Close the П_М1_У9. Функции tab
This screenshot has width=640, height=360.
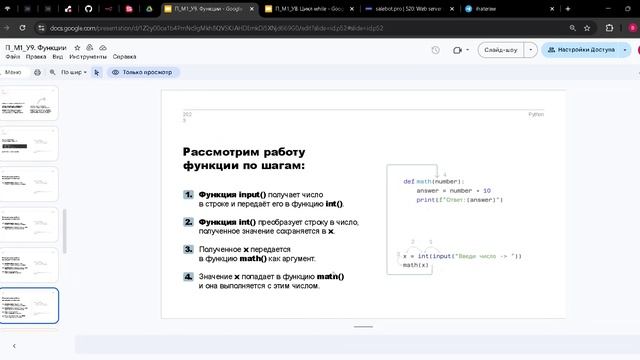coord(252,9)
